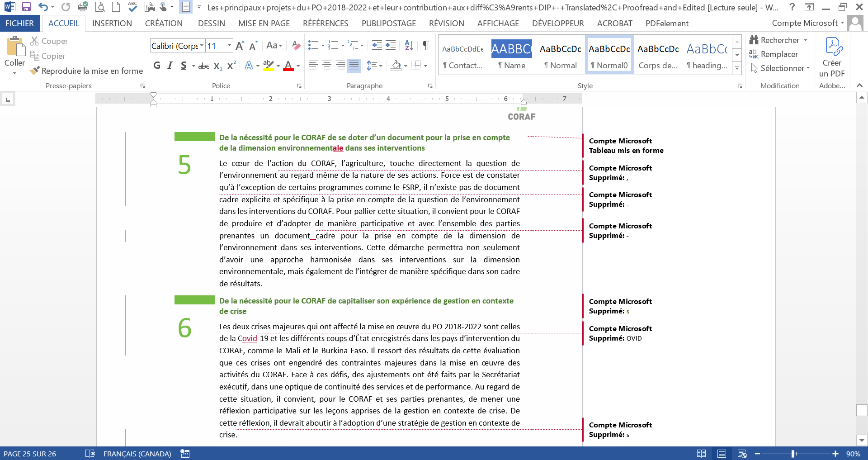Expand numbered list style dropdown

point(343,45)
